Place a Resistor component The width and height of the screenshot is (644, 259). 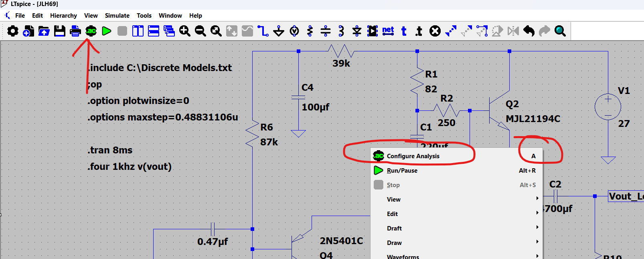(x=310, y=31)
